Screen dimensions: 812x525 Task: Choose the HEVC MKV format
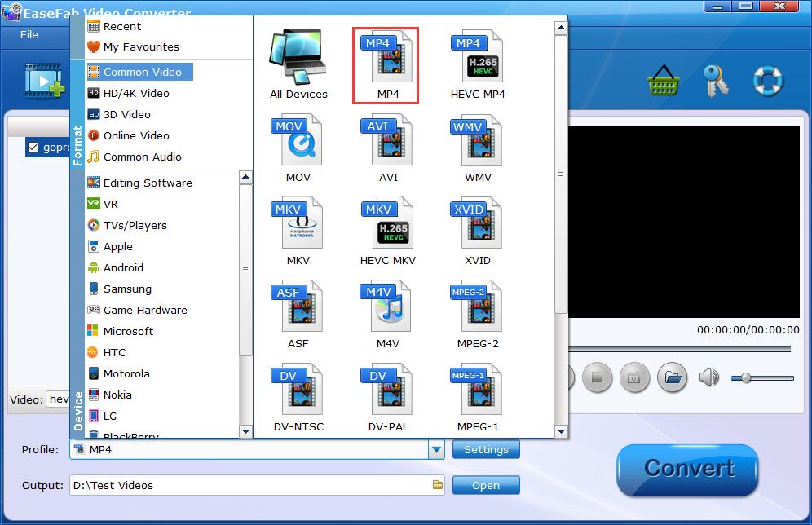388,232
